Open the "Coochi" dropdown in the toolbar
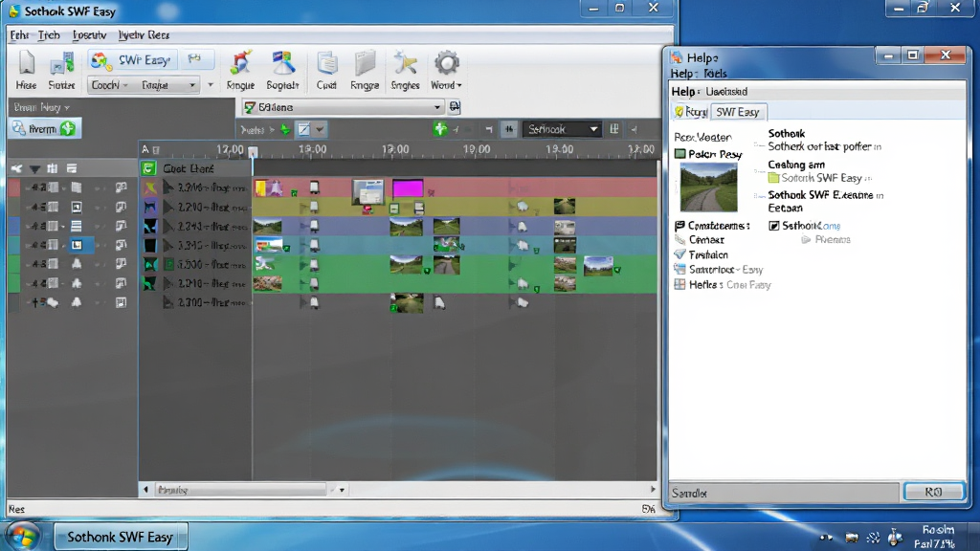980x551 pixels. (110, 85)
